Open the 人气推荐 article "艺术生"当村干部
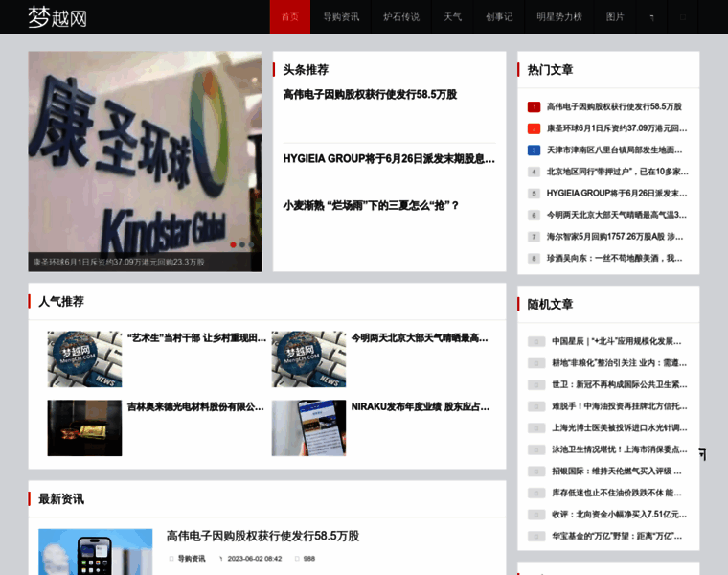This screenshot has height=575, width=728. tap(197, 338)
